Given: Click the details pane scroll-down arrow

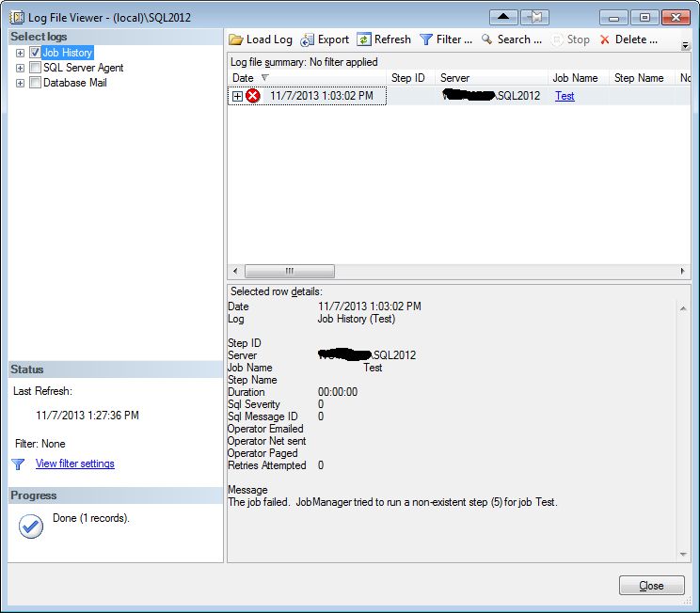Looking at the screenshot, I should (683, 554).
